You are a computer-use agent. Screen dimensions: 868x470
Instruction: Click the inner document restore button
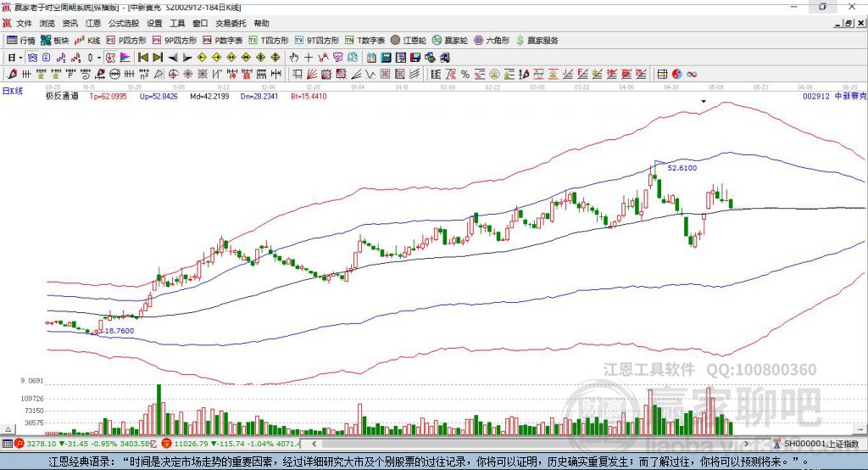tap(849, 23)
